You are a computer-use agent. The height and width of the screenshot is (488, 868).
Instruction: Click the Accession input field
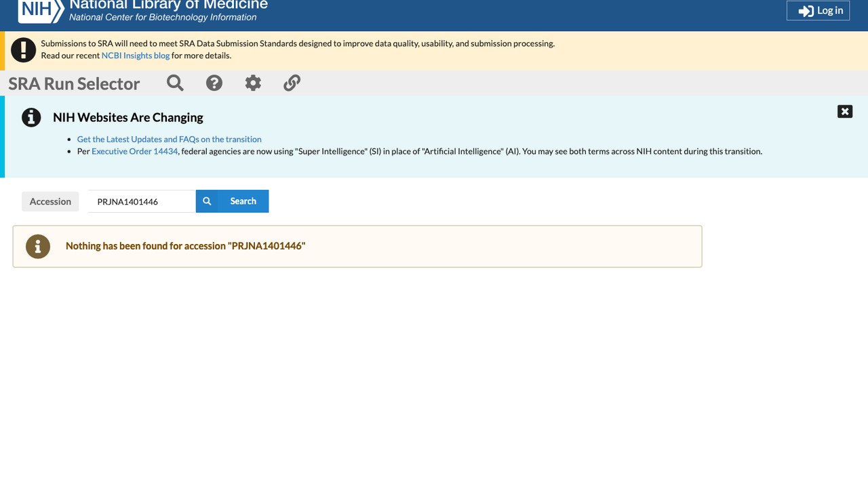142,201
